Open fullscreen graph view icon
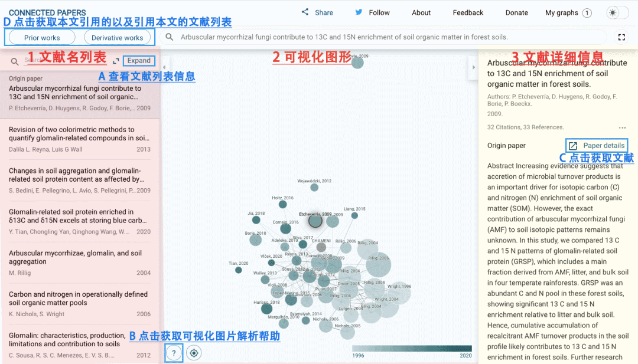Viewport: 638px width, 364px height. (621, 37)
